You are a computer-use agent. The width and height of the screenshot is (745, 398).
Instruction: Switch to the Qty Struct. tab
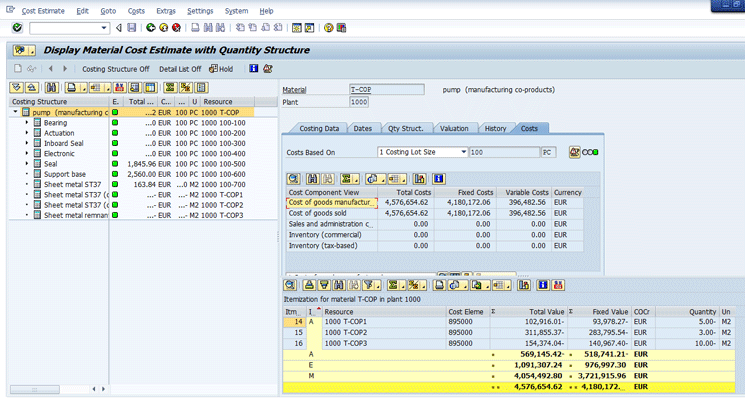click(405, 128)
